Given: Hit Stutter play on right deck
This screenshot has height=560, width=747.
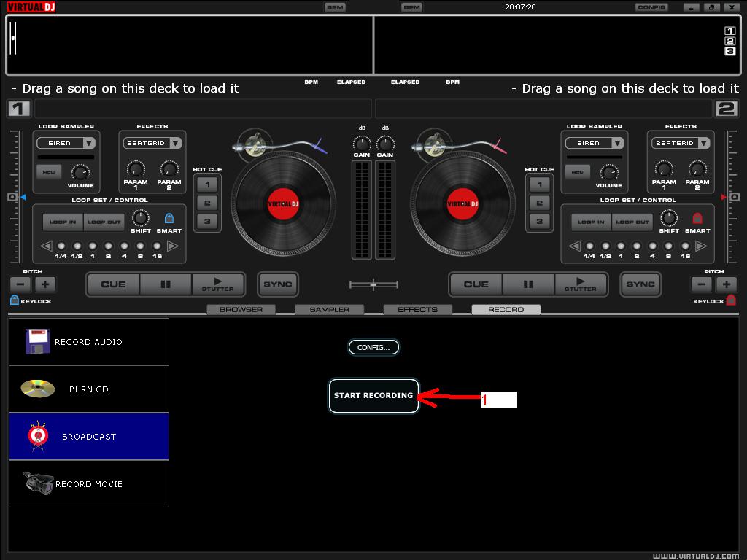Looking at the screenshot, I should pos(580,284).
